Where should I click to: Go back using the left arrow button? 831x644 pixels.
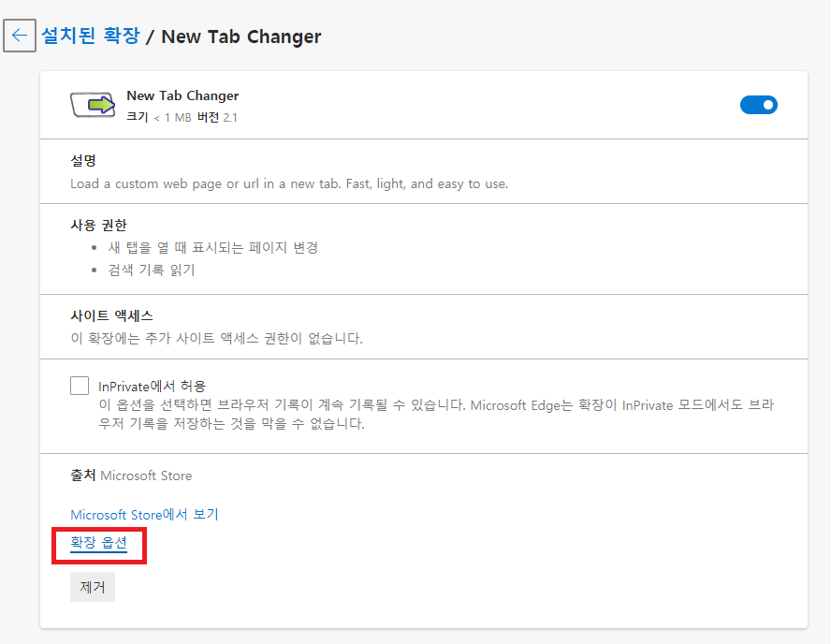pyautogui.click(x=20, y=36)
